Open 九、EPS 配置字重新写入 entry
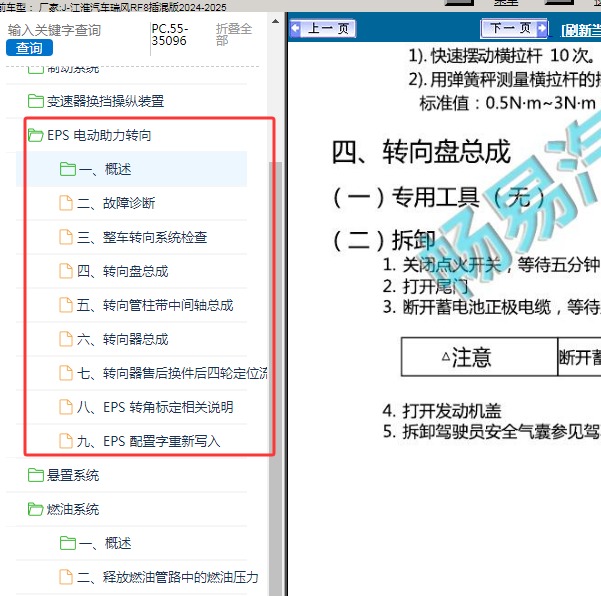 tap(148, 441)
